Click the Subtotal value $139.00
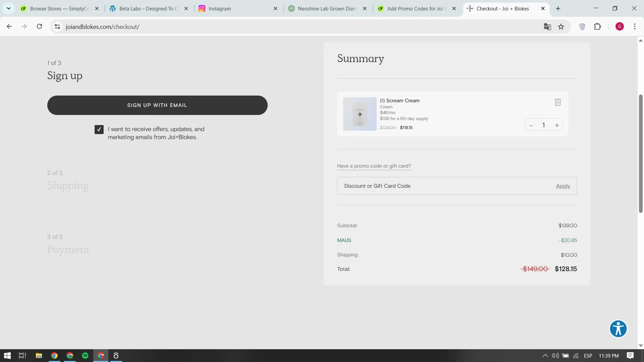This screenshot has height=362, width=644. coord(568,226)
